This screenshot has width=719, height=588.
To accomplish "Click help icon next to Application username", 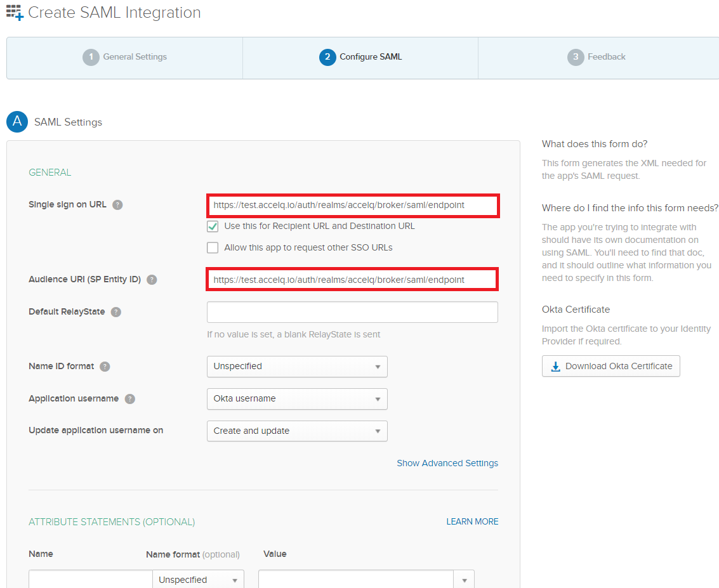I will click(x=130, y=399).
